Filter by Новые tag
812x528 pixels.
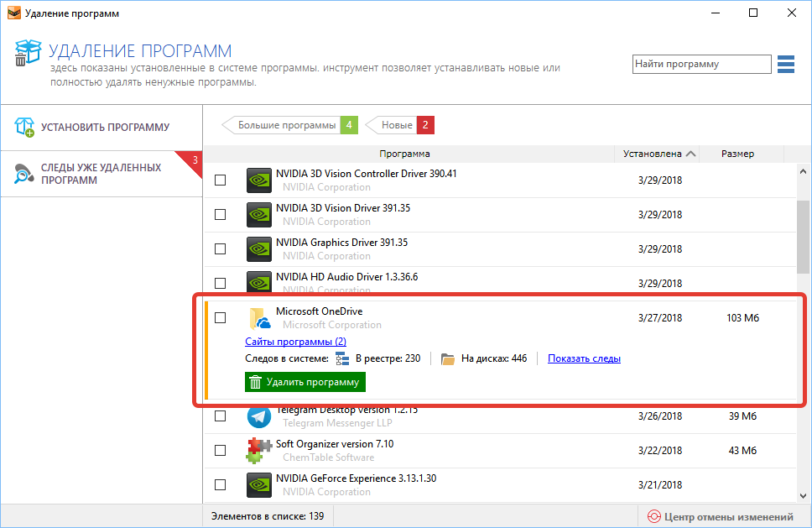[400, 125]
